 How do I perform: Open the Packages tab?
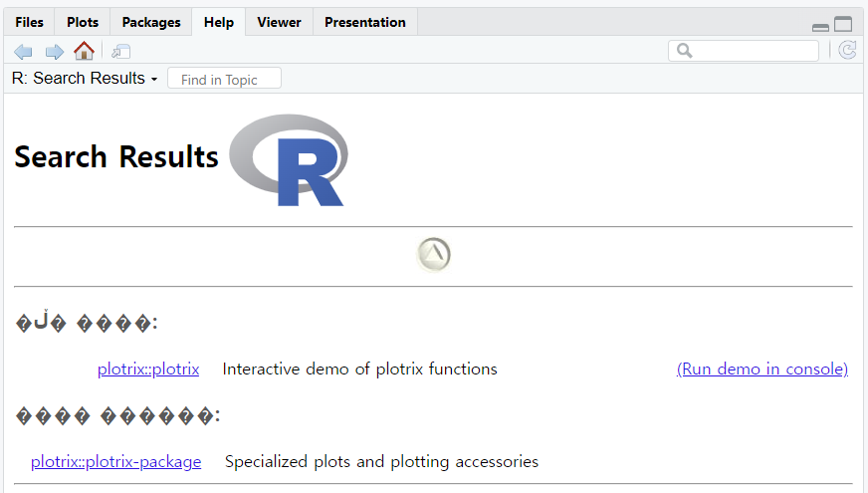(151, 22)
